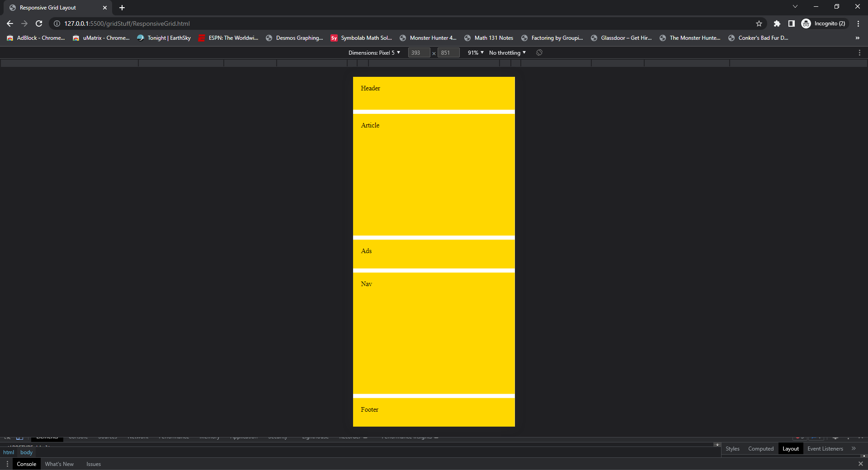Viewport: 868px width, 470px height.
Task: Toggle the browser side panel icon
Action: point(792,23)
